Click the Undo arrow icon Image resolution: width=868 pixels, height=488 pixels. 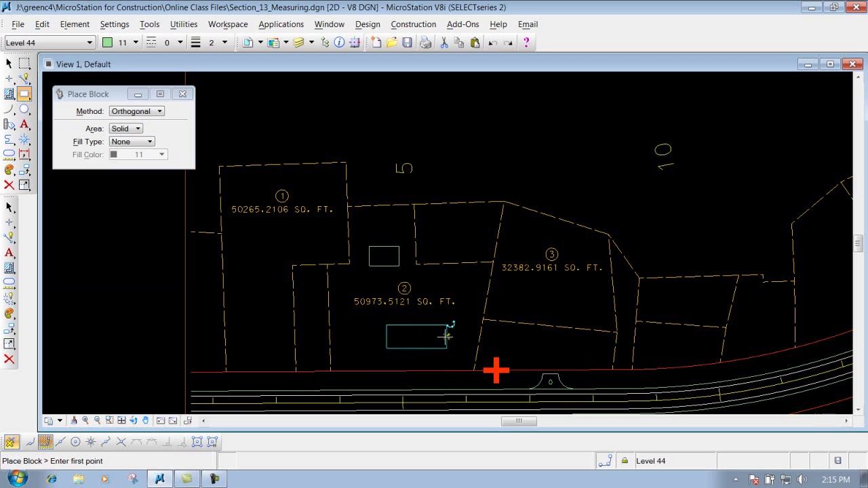tap(493, 43)
